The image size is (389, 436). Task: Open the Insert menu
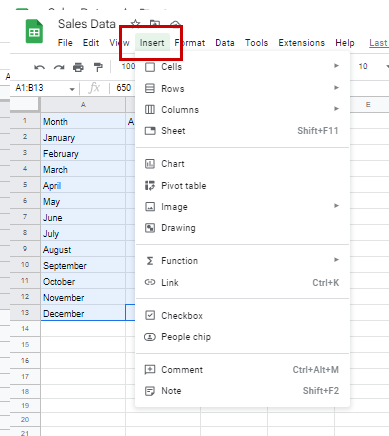[152, 43]
